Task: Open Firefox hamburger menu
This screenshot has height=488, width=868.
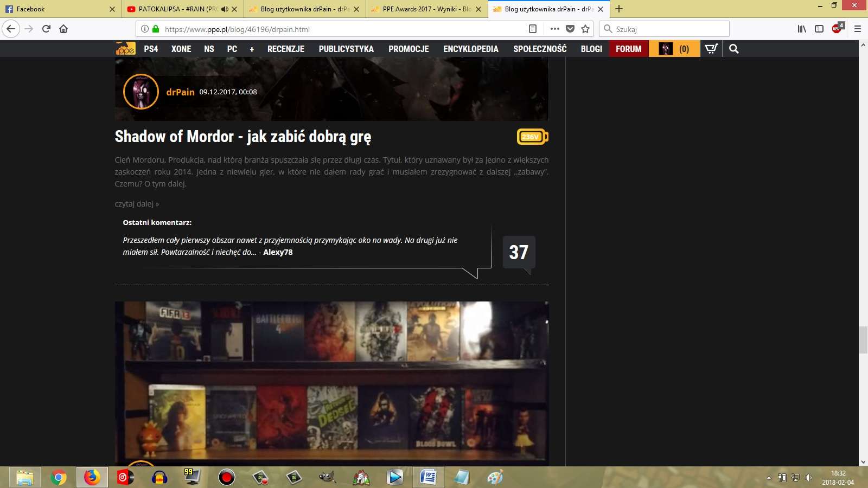Action: pos(858,29)
